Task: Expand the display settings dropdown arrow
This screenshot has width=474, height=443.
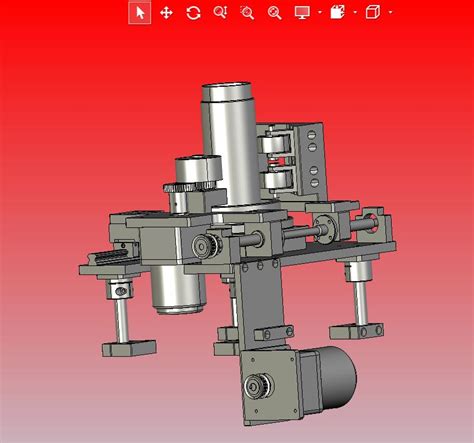Action: pyautogui.click(x=320, y=13)
